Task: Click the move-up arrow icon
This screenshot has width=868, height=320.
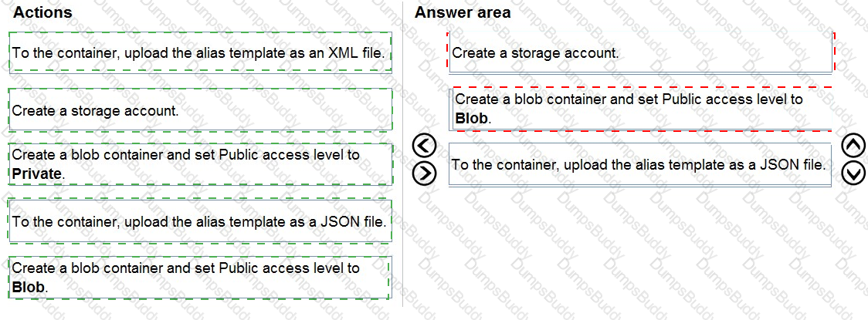Action: pos(853,146)
